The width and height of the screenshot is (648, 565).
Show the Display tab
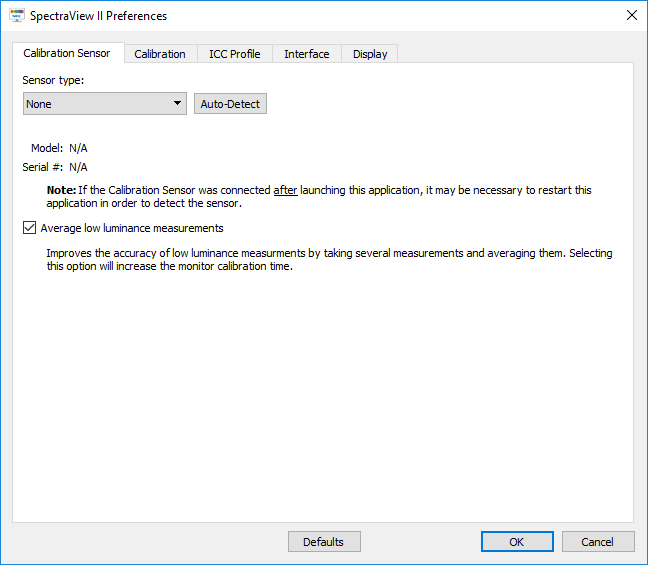pyautogui.click(x=370, y=54)
